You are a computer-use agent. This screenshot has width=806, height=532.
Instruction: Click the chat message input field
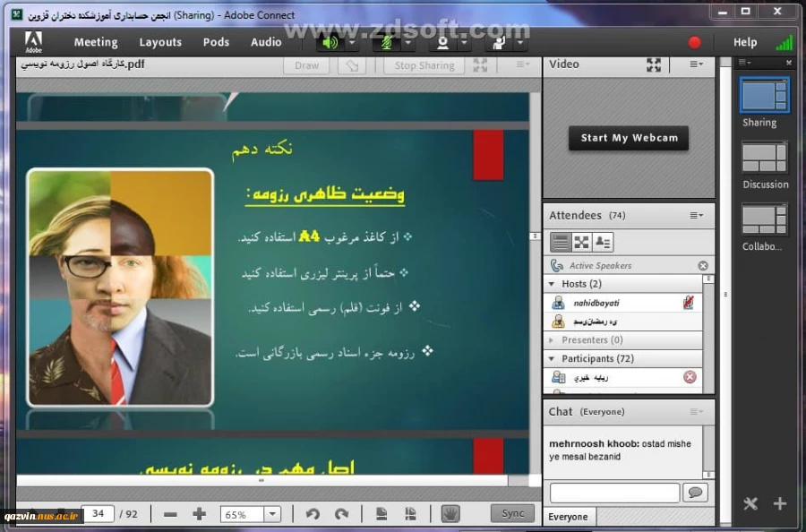(614, 493)
